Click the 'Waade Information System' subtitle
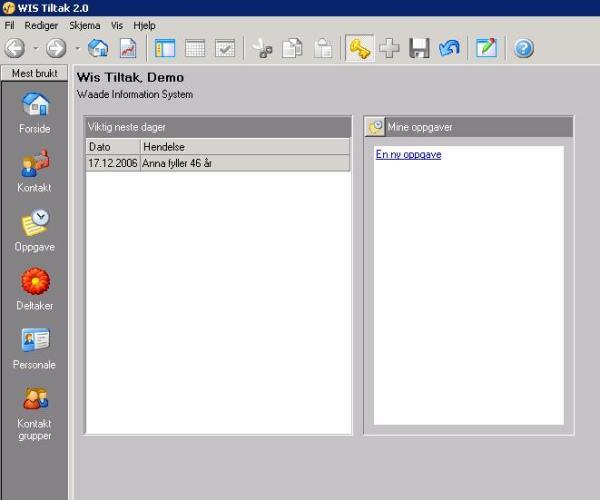The image size is (600, 500). [x=135, y=94]
